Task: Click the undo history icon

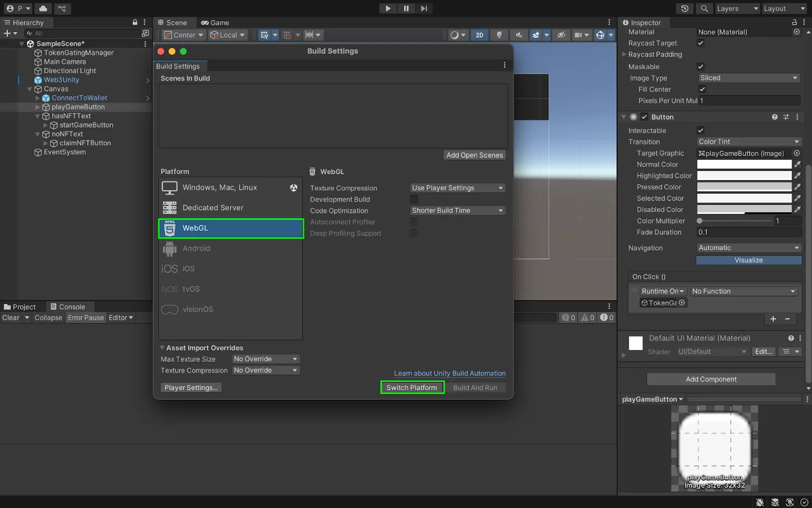Action: (x=685, y=9)
